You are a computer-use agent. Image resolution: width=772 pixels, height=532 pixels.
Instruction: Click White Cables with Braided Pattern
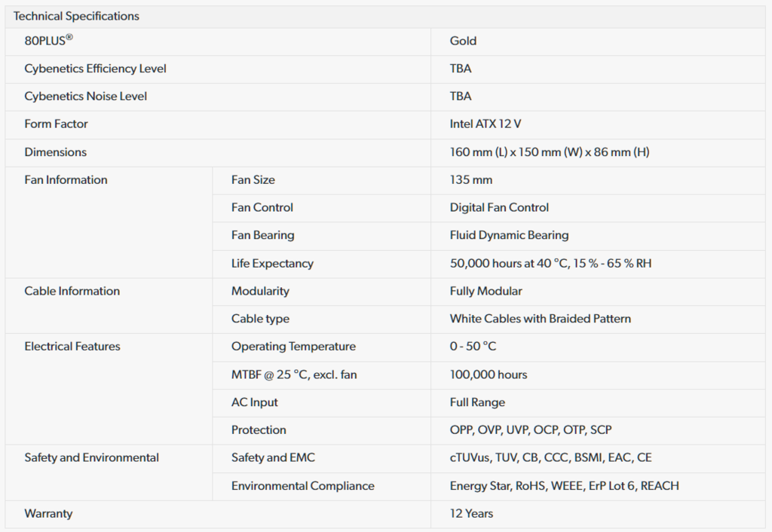click(540, 319)
